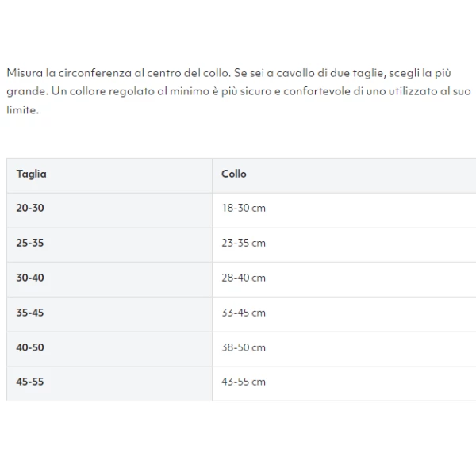The width and height of the screenshot is (476, 476).
Task: Click the word "Misura" in the paragraph
Action: pyautogui.click(x=25, y=72)
